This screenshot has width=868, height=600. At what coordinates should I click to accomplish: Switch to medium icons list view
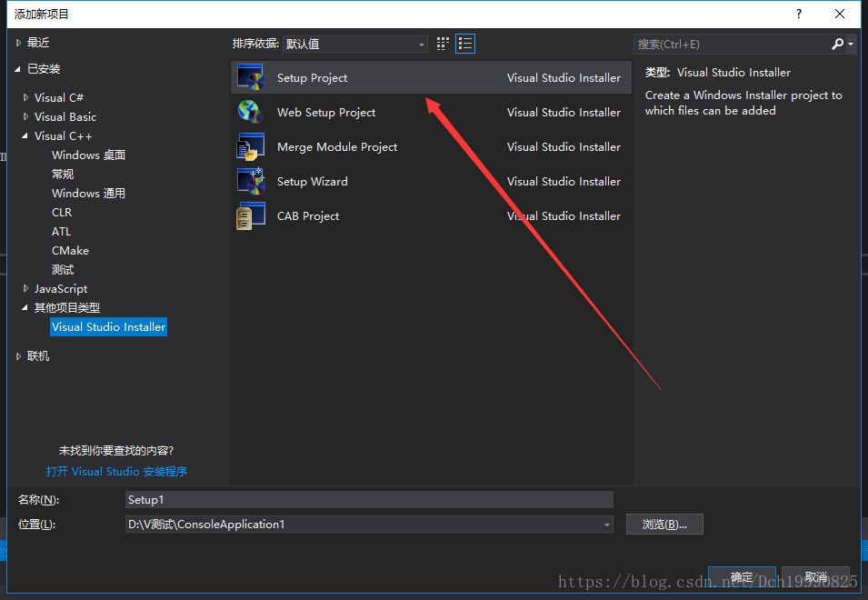[x=465, y=44]
